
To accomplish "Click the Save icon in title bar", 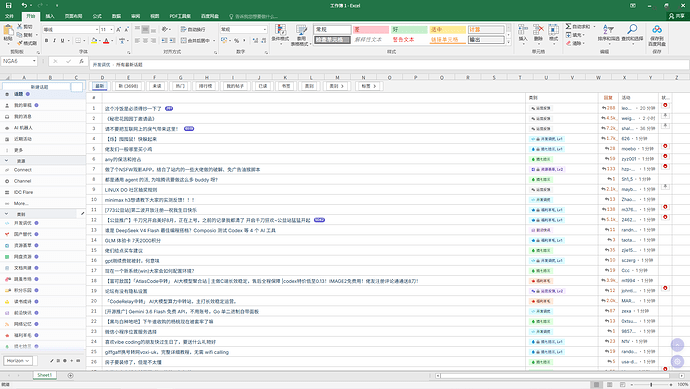I will 8,6.
